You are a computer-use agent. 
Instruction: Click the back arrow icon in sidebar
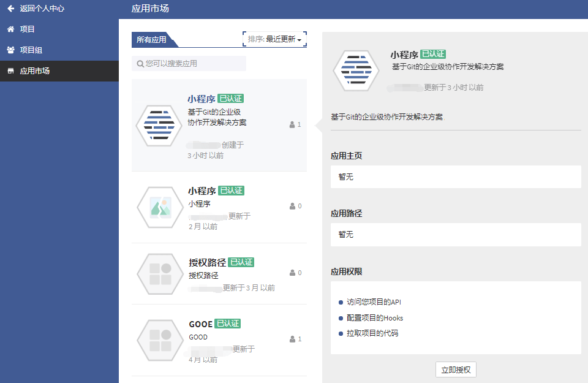10,9
